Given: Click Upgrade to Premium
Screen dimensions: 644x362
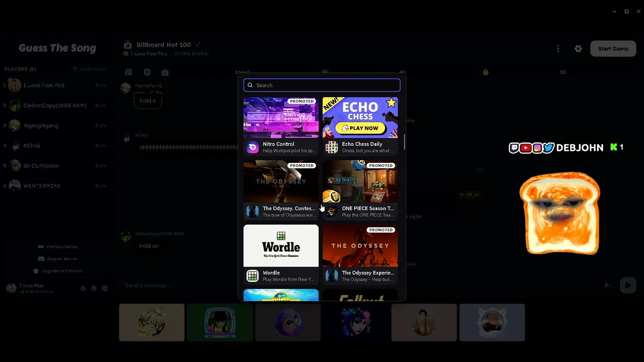Looking at the screenshot, I should pos(57,271).
